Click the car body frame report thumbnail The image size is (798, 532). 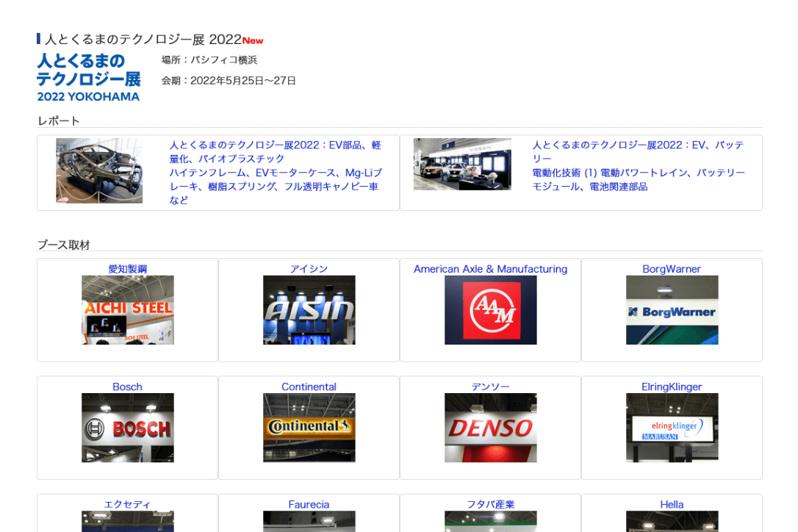[x=99, y=170]
